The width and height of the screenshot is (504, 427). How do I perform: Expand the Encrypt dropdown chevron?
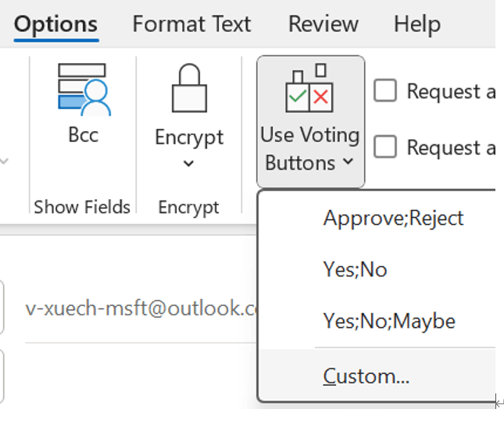coord(188,163)
